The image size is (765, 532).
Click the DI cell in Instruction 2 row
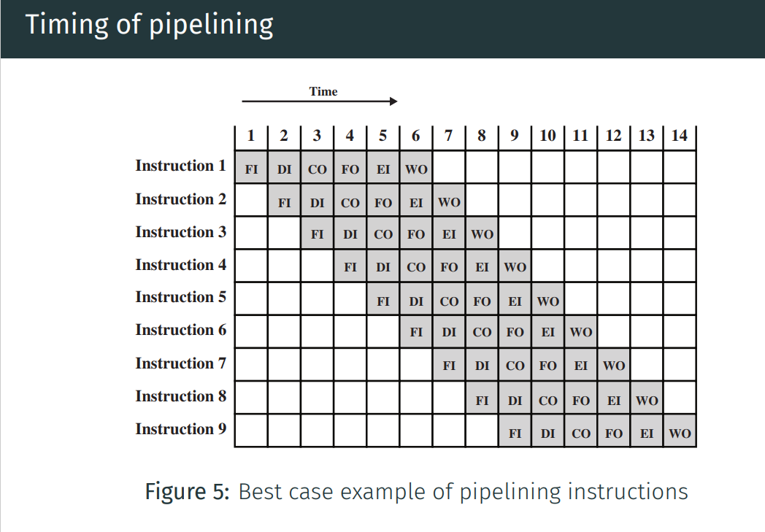317,202
